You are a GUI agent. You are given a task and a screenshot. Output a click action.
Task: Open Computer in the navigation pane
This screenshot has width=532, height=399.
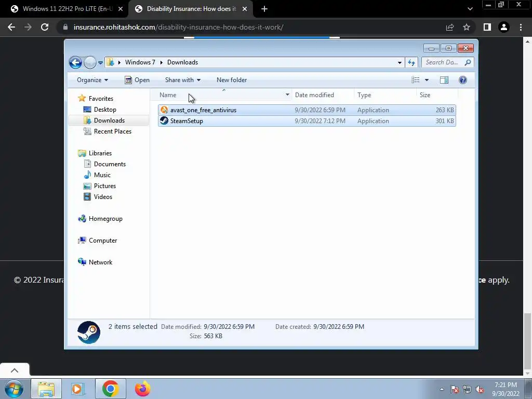[103, 241]
